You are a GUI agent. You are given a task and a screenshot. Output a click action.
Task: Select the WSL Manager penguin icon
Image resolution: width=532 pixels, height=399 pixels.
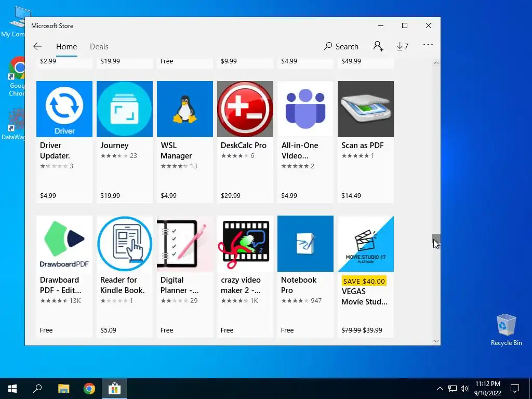tap(185, 109)
